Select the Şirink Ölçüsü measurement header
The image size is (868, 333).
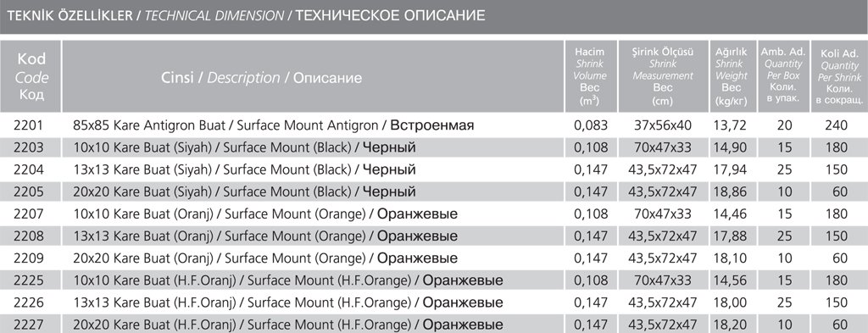663,76
